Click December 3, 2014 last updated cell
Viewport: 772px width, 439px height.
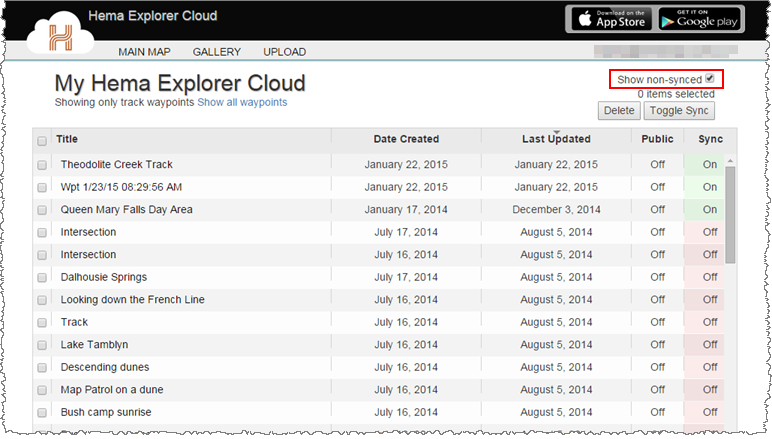point(556,210)
